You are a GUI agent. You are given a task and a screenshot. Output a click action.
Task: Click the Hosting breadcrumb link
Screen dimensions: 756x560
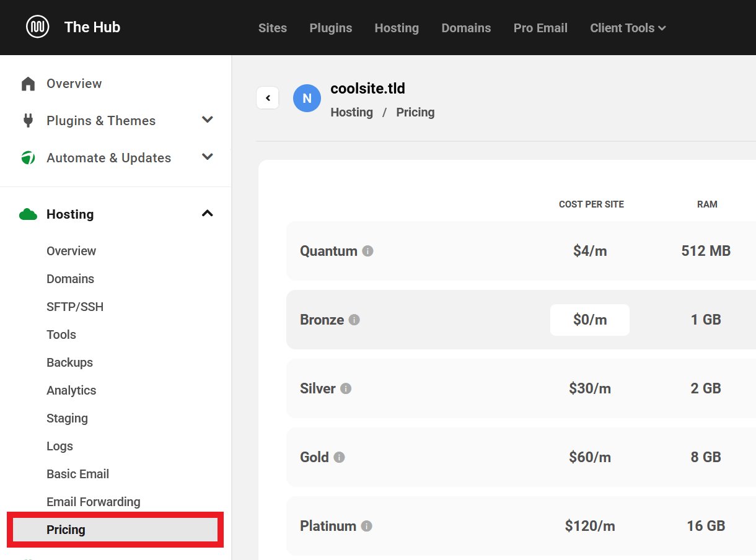click(x=351, y=112)
